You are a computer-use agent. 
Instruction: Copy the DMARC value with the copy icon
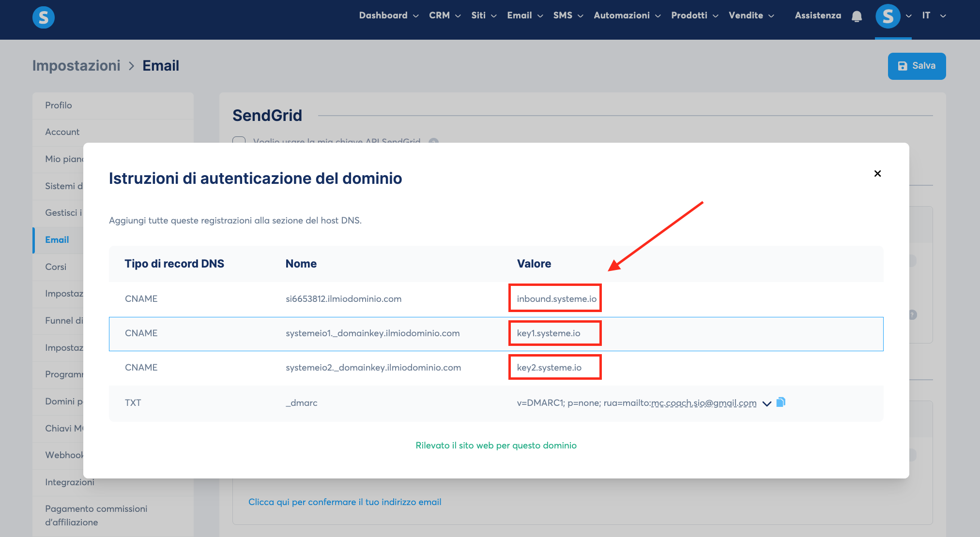[781, 403]
